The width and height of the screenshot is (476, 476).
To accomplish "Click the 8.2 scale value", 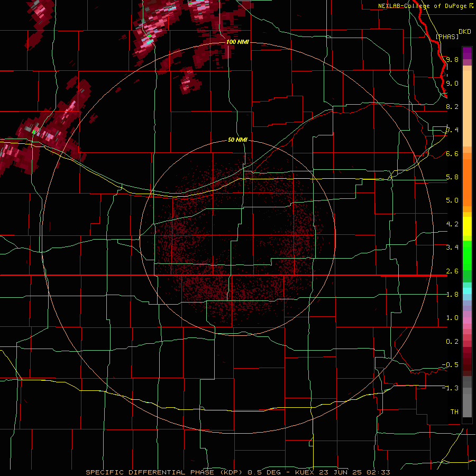I will tap(452, 106).
